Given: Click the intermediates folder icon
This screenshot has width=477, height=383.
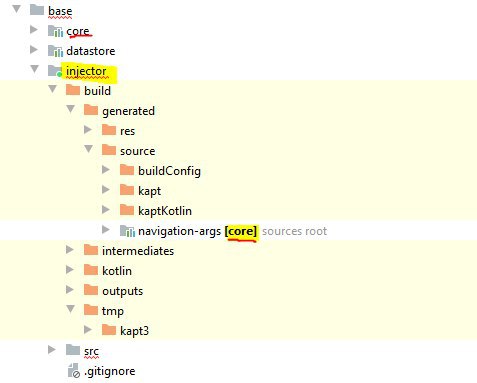Looking at the screenshot, I should tap(91, 250).
